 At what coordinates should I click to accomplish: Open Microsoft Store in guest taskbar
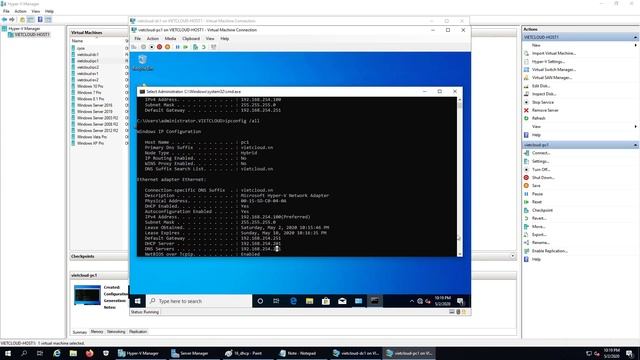326,301
